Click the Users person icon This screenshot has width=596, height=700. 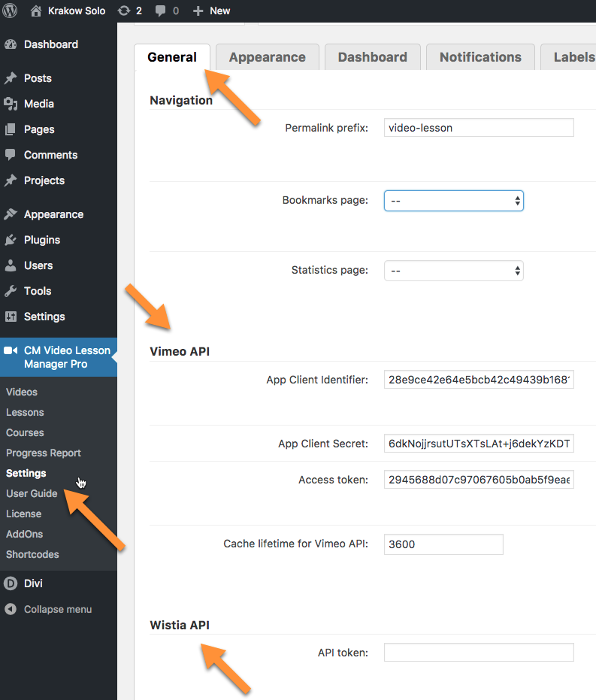point(11,265)
